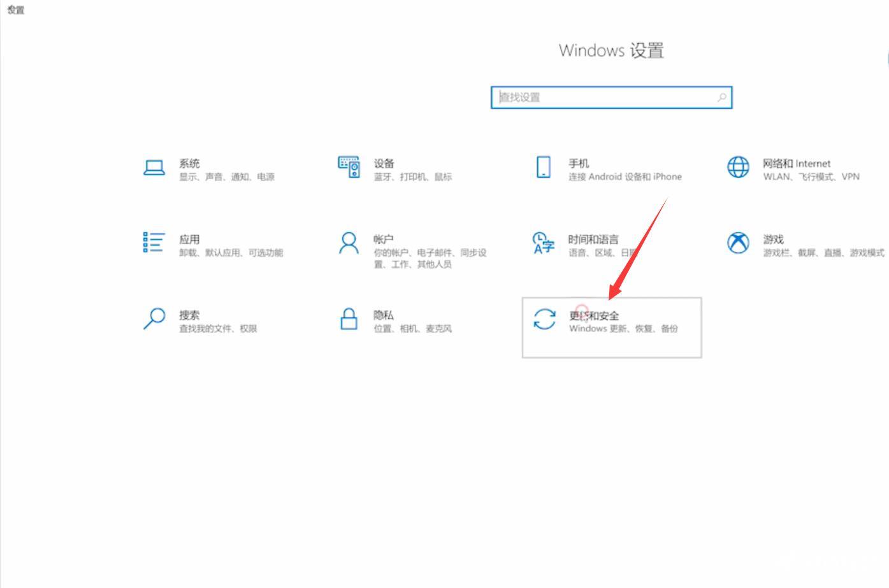Select the 手机 category title

pyautogui.click(x=579, y=163)
